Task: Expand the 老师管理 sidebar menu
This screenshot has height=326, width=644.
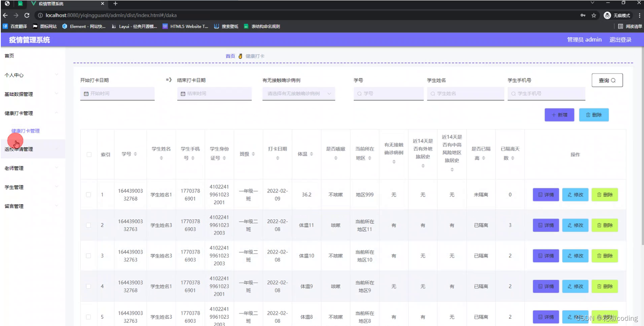Action: [x=32, y=168]
